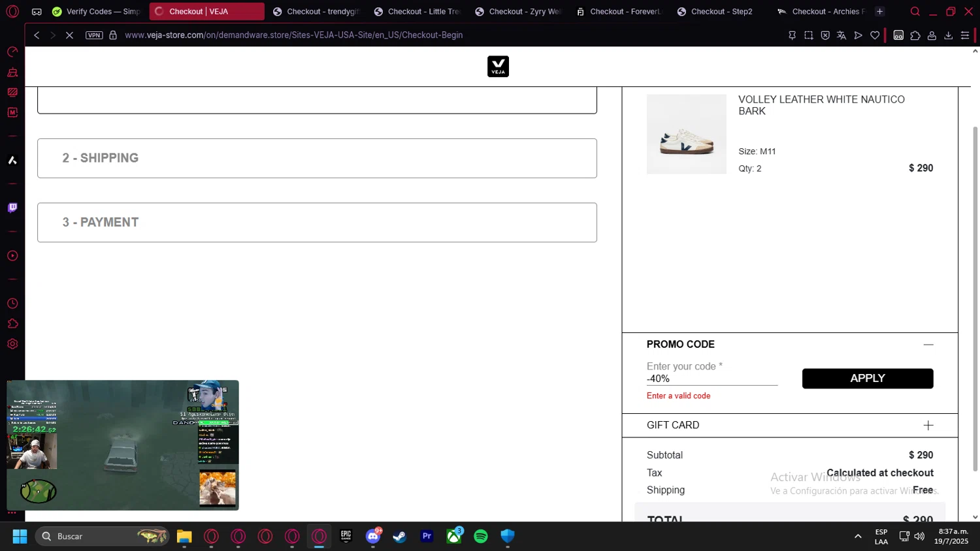Open GX Cleaner icon in the sidebar
980x551 pixels.
click(12, 72)
